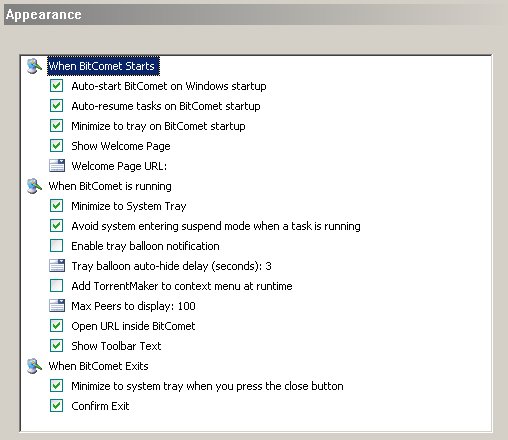Uncheck Avoid system entering suspend mode checkbox
508x440 pixels.
56,226
